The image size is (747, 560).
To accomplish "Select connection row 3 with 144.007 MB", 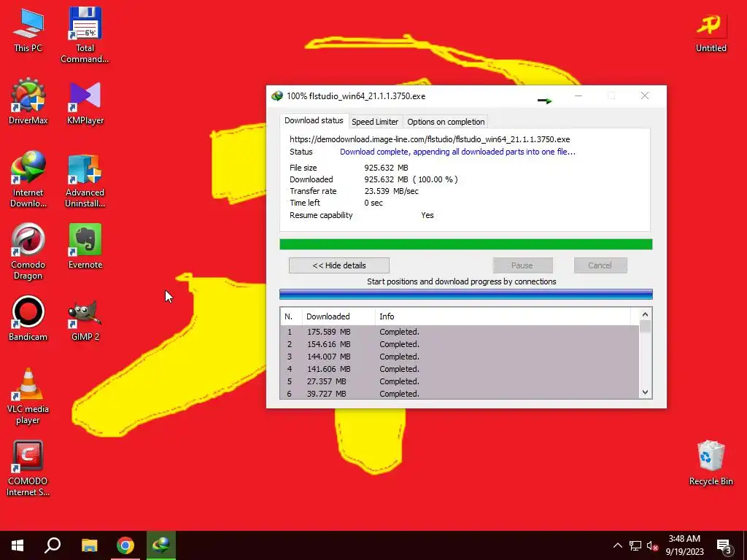I will point(460,356).
